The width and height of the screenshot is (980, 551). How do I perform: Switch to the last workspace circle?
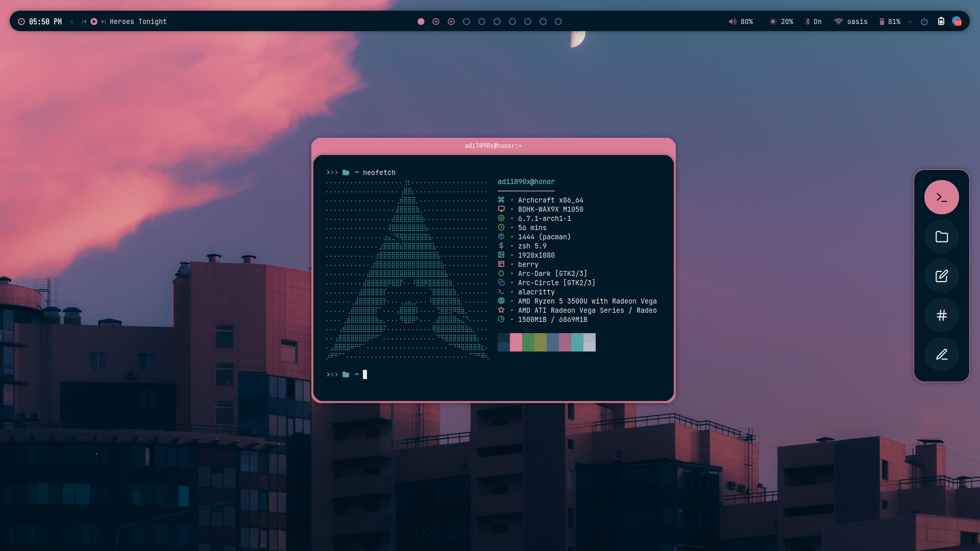558,21
